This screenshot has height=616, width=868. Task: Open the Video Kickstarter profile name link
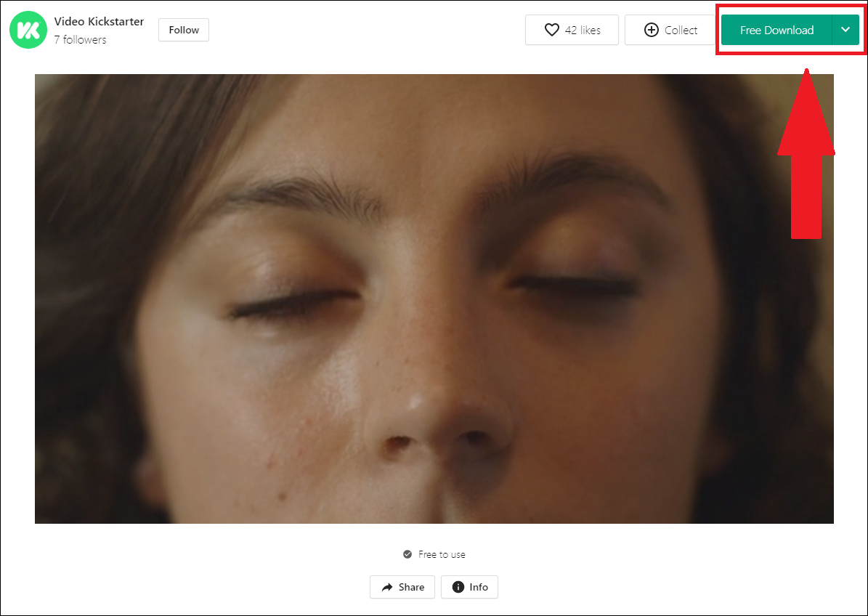pos(99,22)
